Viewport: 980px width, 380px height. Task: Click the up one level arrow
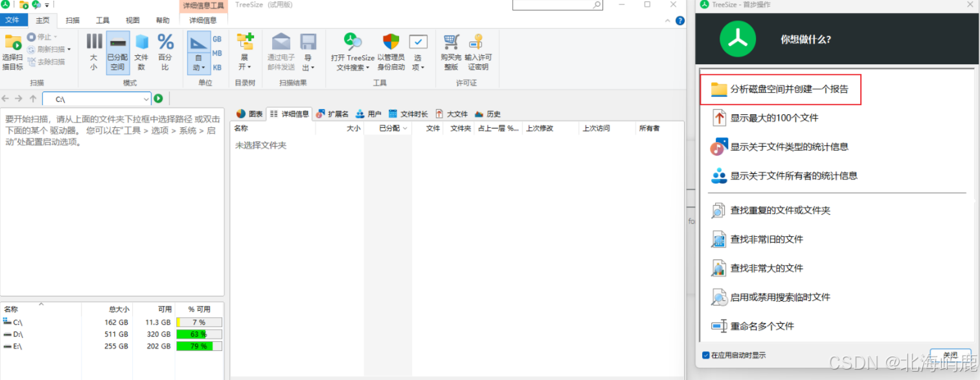(x=32, y=99)
